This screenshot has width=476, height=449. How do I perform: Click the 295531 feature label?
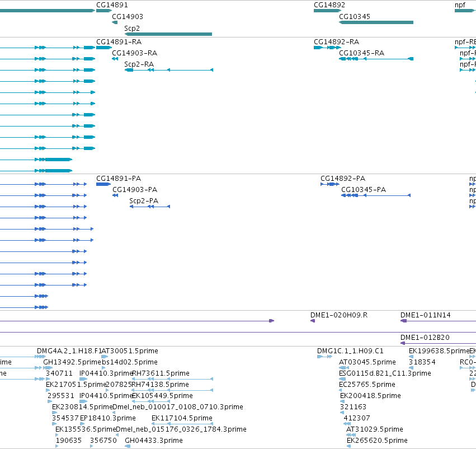point(61,395)
